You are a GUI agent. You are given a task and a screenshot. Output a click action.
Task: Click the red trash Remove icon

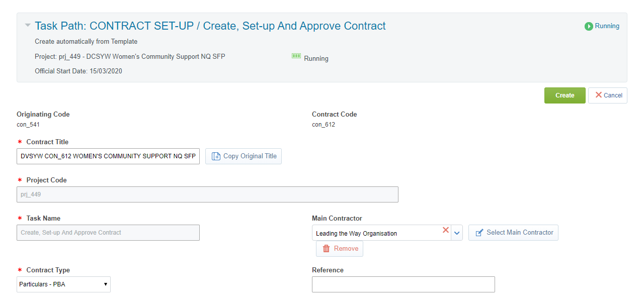327,249
